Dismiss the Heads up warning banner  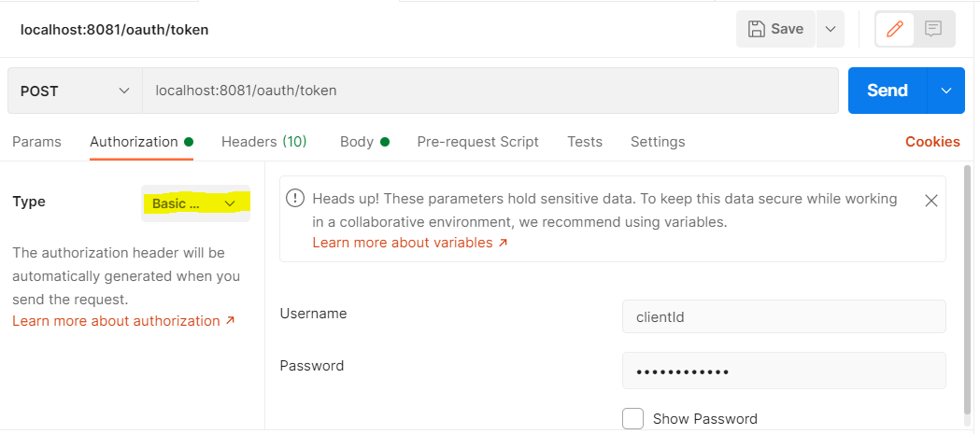(930, 200)
